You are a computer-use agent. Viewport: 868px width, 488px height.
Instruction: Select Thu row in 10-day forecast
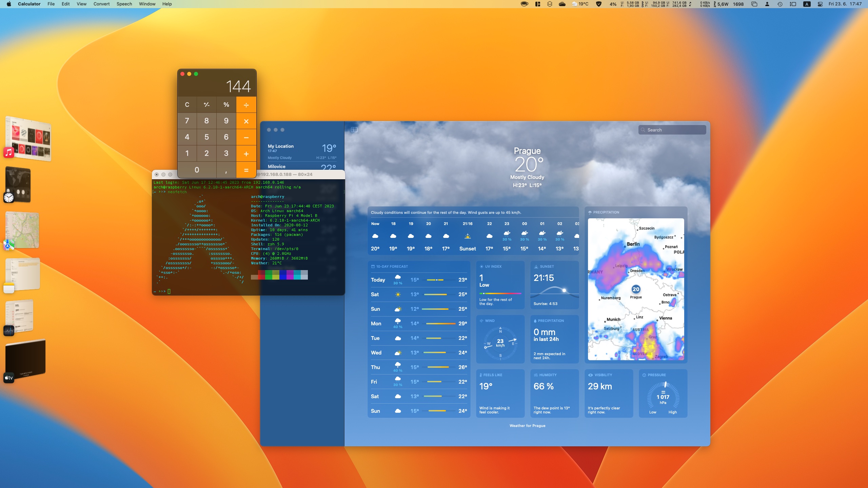(419, 367)
